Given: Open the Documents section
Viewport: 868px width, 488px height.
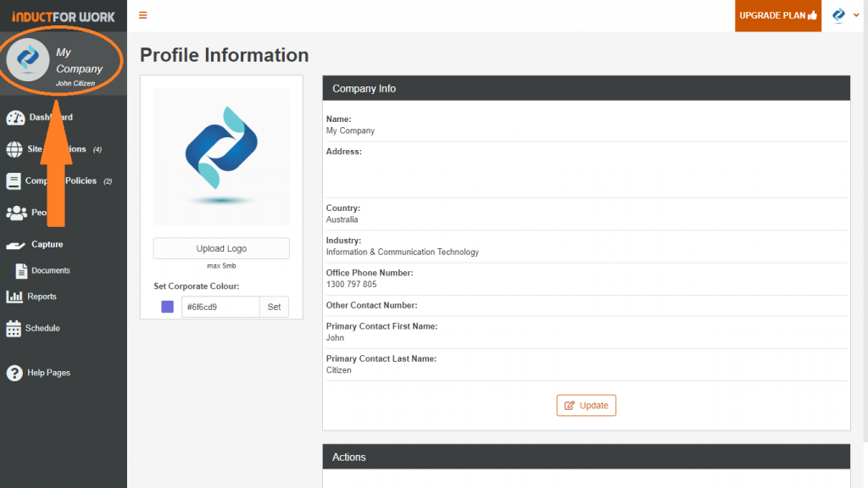Looking at the screenshot, I should 20,270.
